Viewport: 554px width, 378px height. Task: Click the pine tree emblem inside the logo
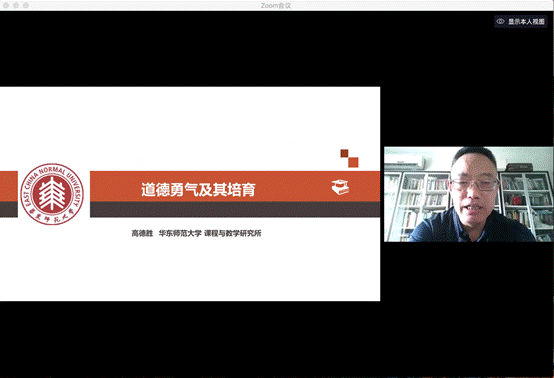point(52,194)
